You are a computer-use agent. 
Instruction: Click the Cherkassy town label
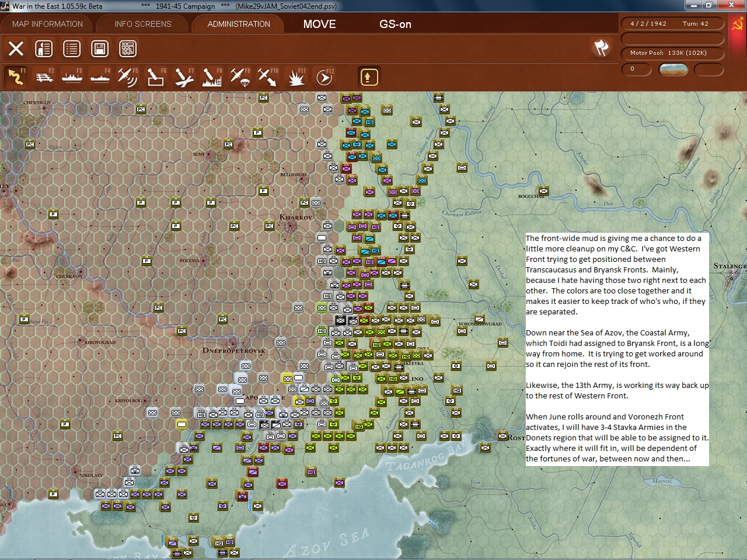pos(69,276)
